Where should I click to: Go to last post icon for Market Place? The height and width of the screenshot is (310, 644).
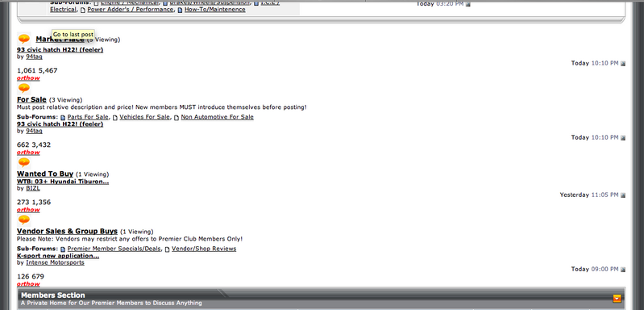click(623, 63)
